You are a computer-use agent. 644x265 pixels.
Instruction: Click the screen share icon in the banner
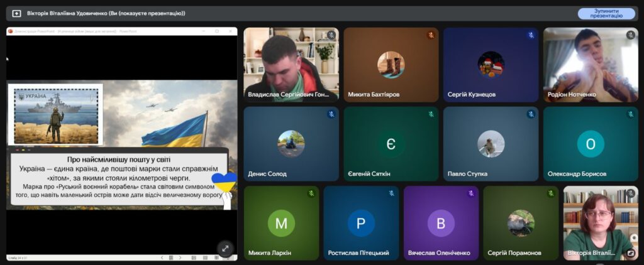(x=16, y=13)
